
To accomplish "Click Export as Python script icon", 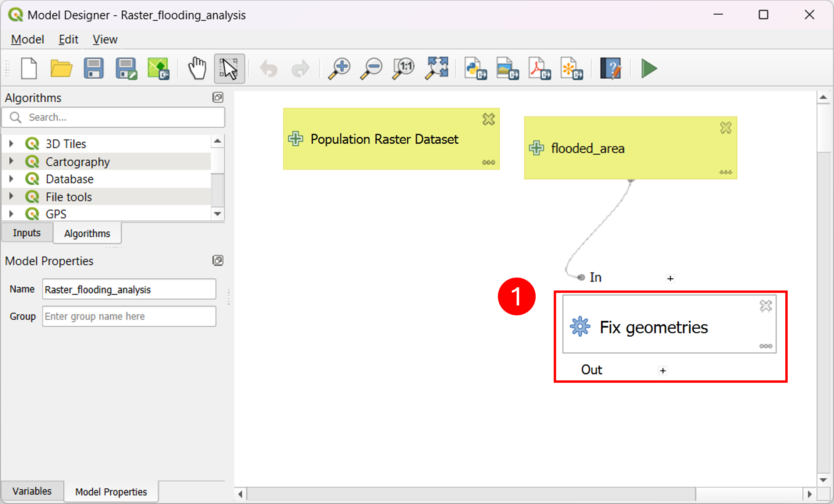I will [475, 68].
